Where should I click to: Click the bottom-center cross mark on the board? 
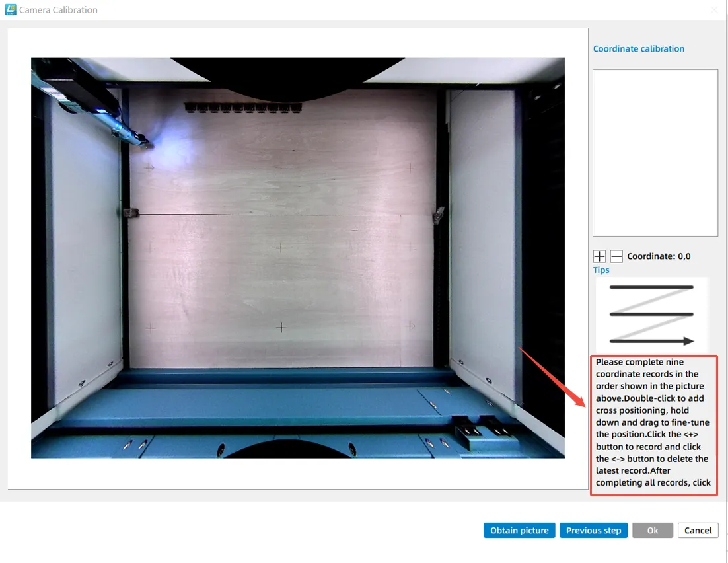[x=281, y=328]
